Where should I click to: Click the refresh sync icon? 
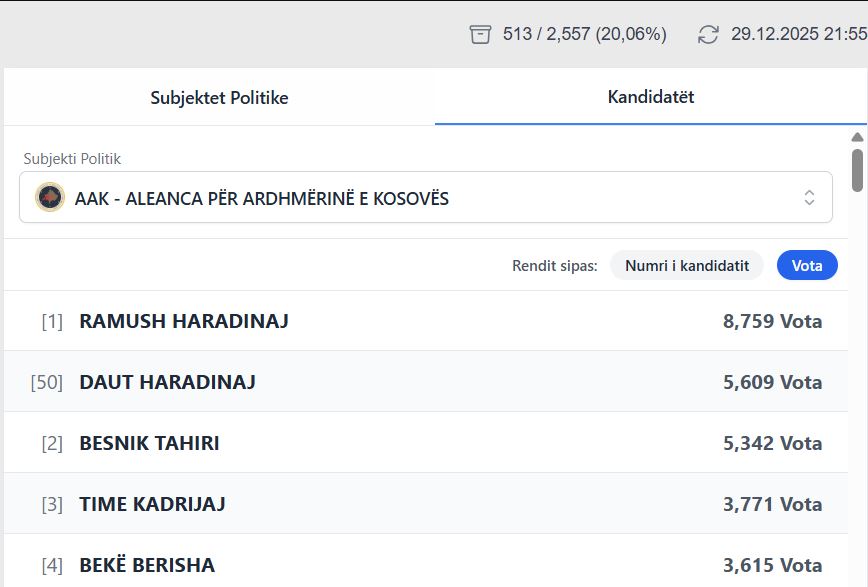(x=708, y=34)
